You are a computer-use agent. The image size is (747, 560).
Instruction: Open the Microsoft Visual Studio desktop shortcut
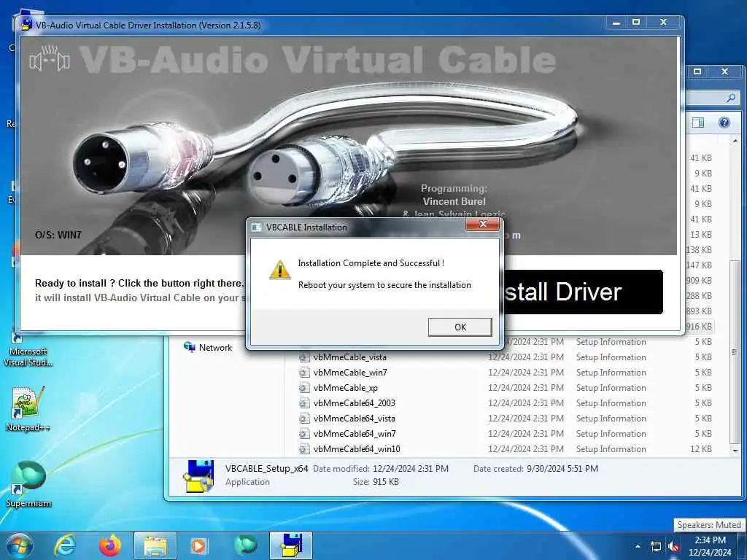click(x=28, y=351)
